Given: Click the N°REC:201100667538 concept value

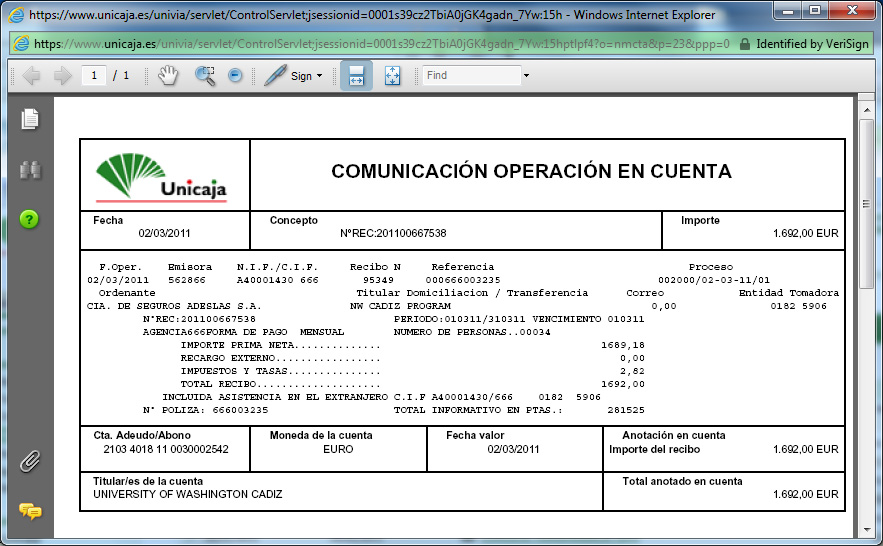Looking at the screenshot, I should 393,233.
